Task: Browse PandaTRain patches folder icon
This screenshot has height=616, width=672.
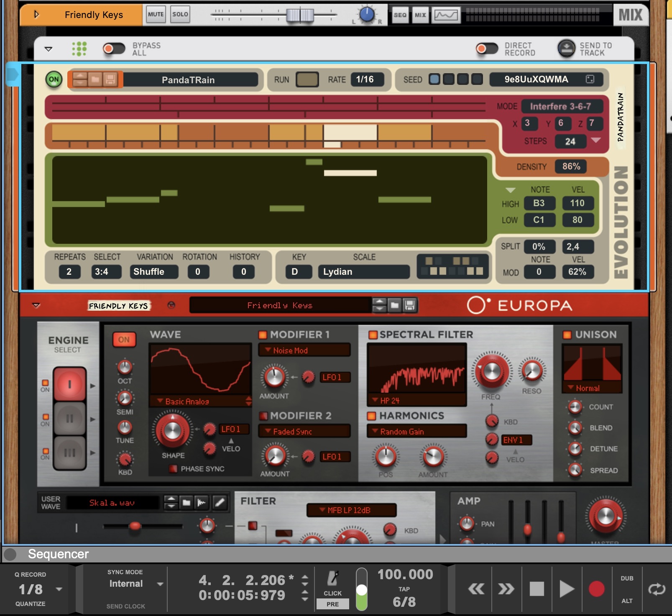Action: [x=95, y=79]
